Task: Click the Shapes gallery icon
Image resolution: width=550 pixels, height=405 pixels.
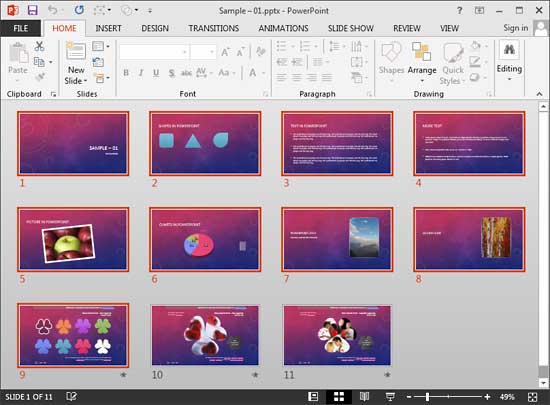Action: pyautogui.click(x=391, y=53)
